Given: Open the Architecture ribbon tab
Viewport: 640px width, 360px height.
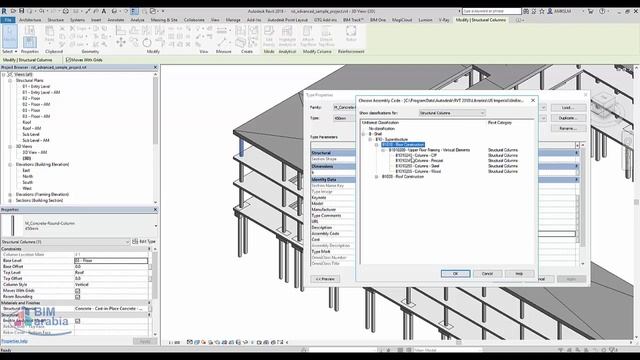Looking at the screenshot, I should tap(30, 20).
